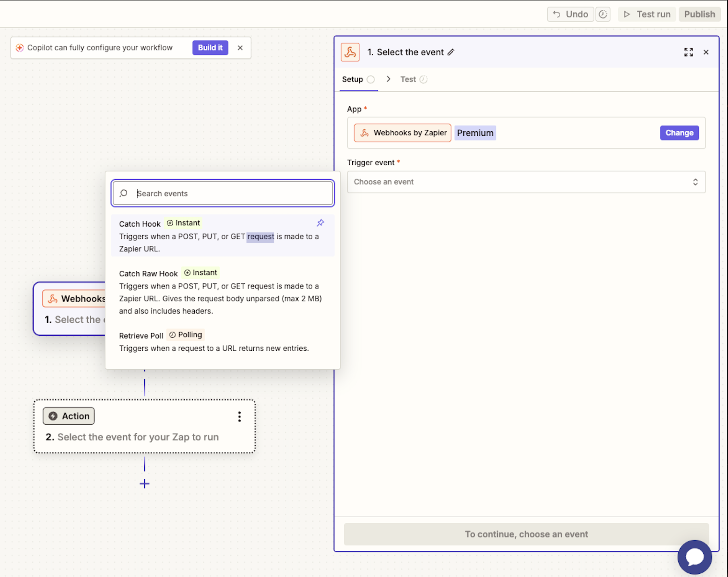This screenshot has height=577, width=728.
Task: Open the chat support bubble
Action: 694,557
